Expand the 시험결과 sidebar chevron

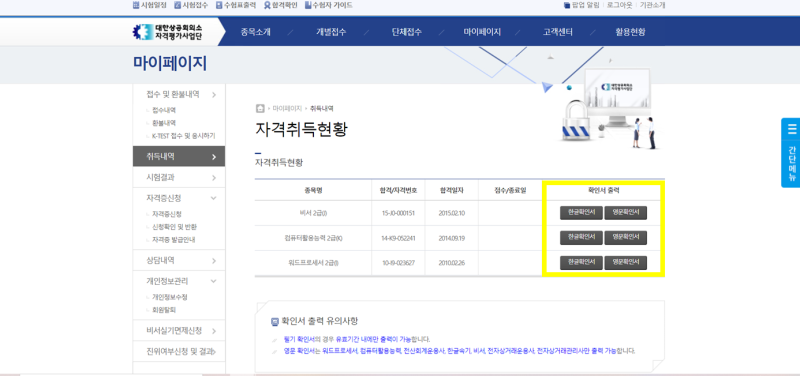coord(214,178)
